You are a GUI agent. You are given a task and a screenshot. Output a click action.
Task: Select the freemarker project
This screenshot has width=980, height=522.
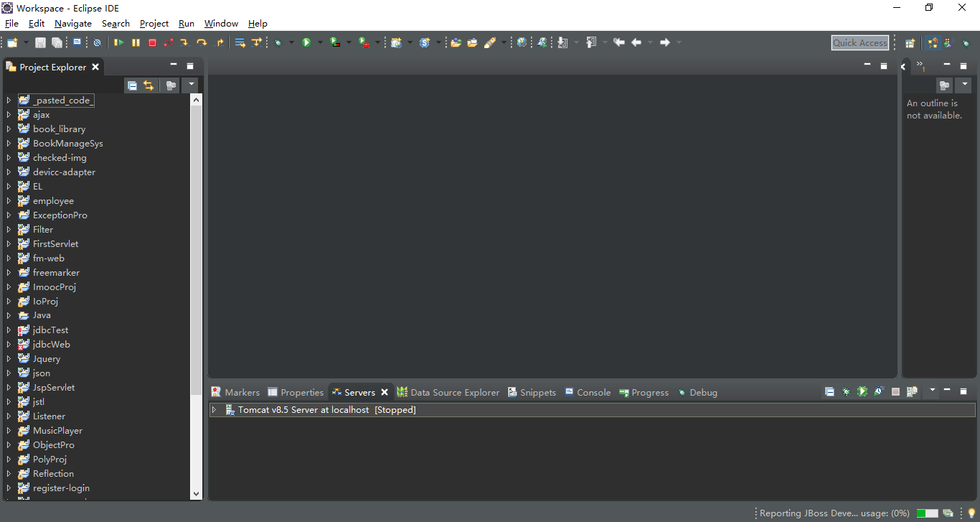coord(56,273)
